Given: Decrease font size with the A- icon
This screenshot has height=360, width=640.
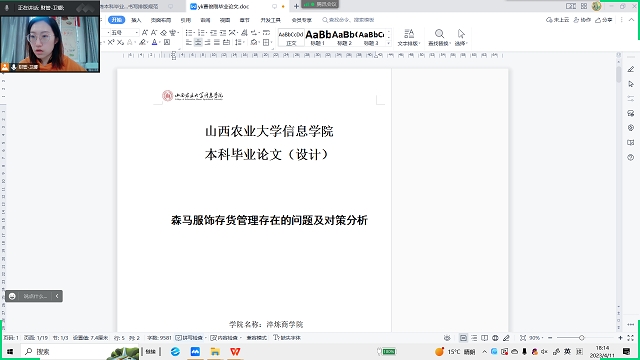Looking at the screenshot, I should (154, 33).
